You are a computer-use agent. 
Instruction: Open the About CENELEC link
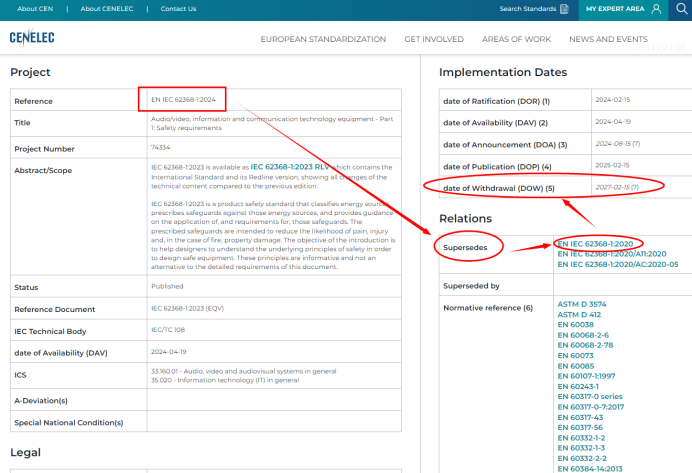click(104, 9)
